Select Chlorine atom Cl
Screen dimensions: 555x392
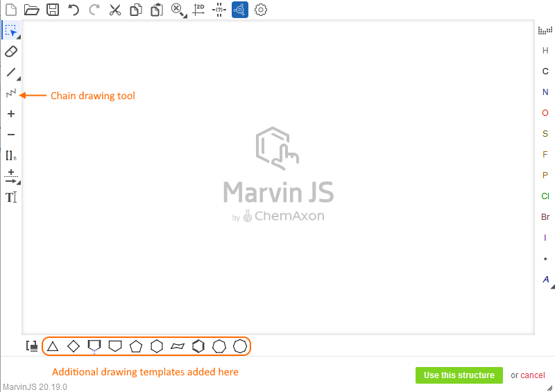[x=545, y=196]
